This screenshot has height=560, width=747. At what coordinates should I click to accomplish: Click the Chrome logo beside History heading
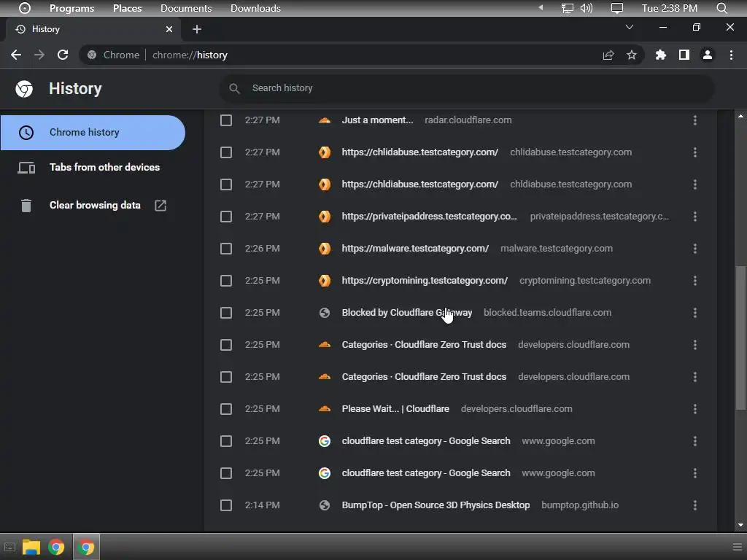point(24,88)
